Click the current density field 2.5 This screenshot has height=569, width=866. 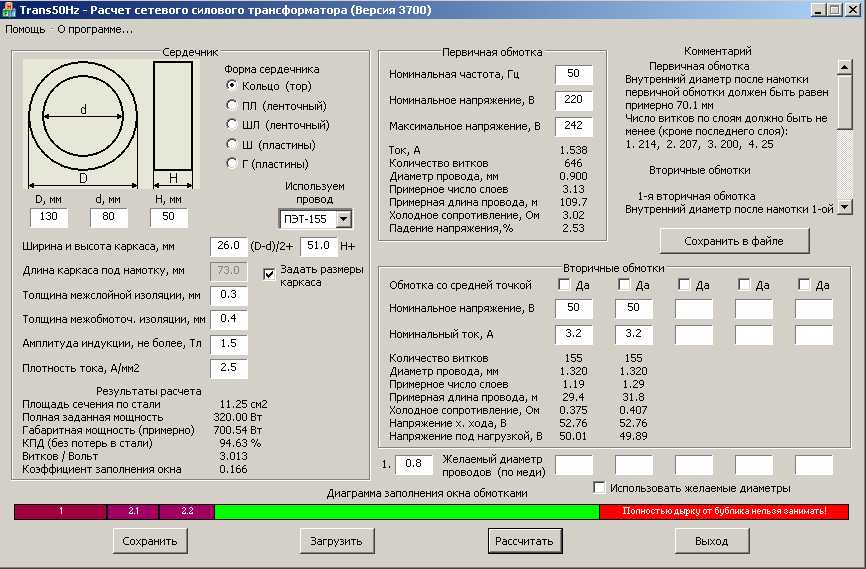tap(229, 368)
